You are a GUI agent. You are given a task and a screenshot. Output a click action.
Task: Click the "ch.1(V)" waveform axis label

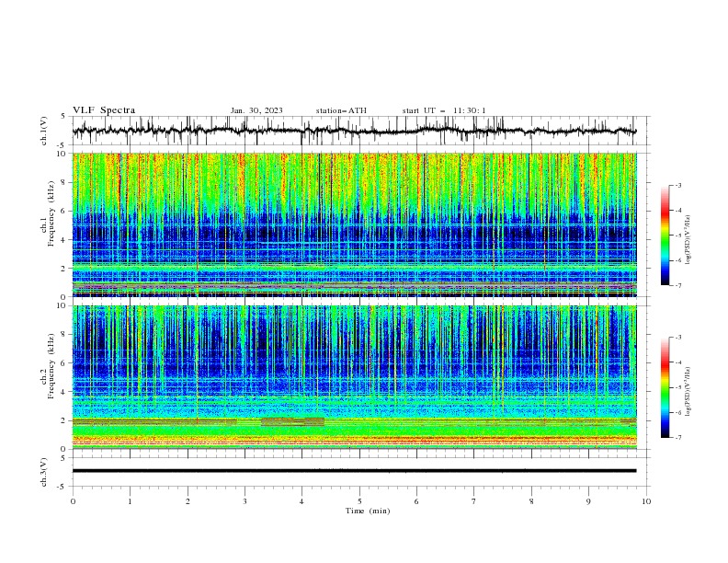point(44,131)
